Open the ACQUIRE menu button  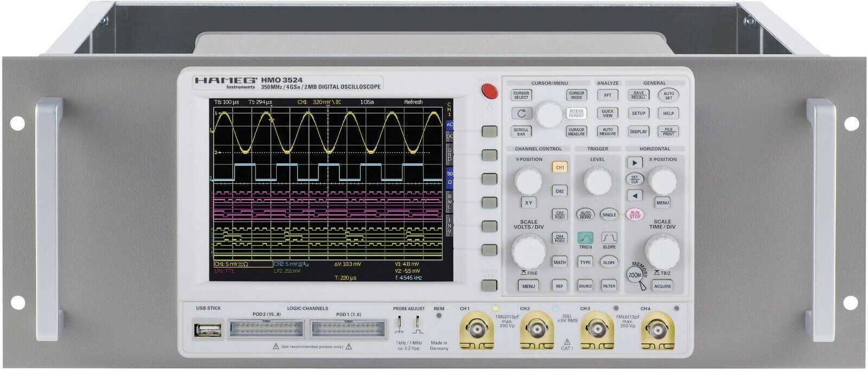(662, 286)
